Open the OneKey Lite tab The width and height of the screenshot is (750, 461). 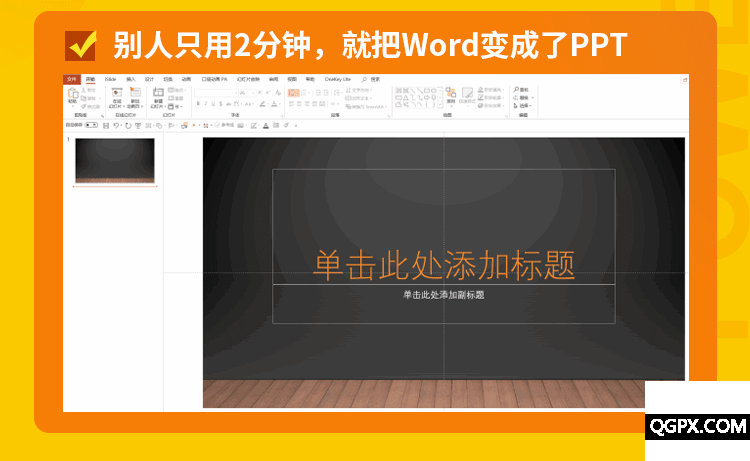[338, 79]
